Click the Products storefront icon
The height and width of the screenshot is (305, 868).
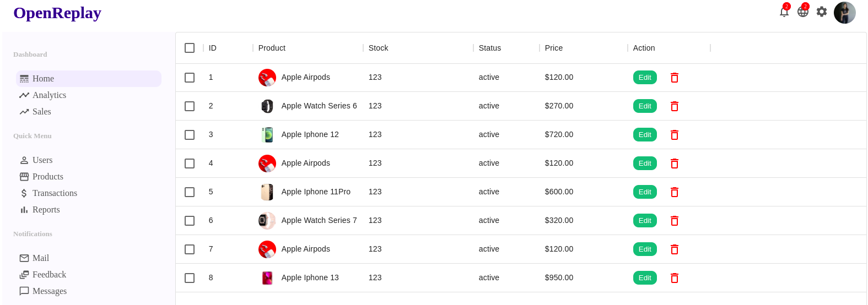point(24,177)
